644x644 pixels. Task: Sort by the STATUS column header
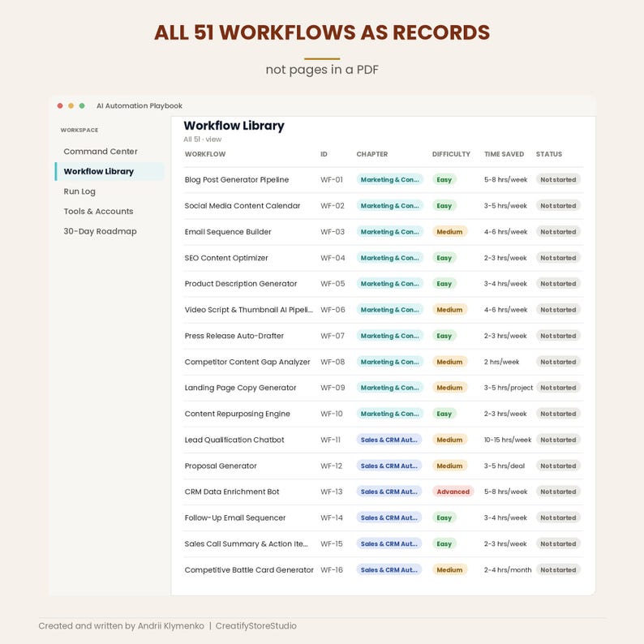pos(549,154)
